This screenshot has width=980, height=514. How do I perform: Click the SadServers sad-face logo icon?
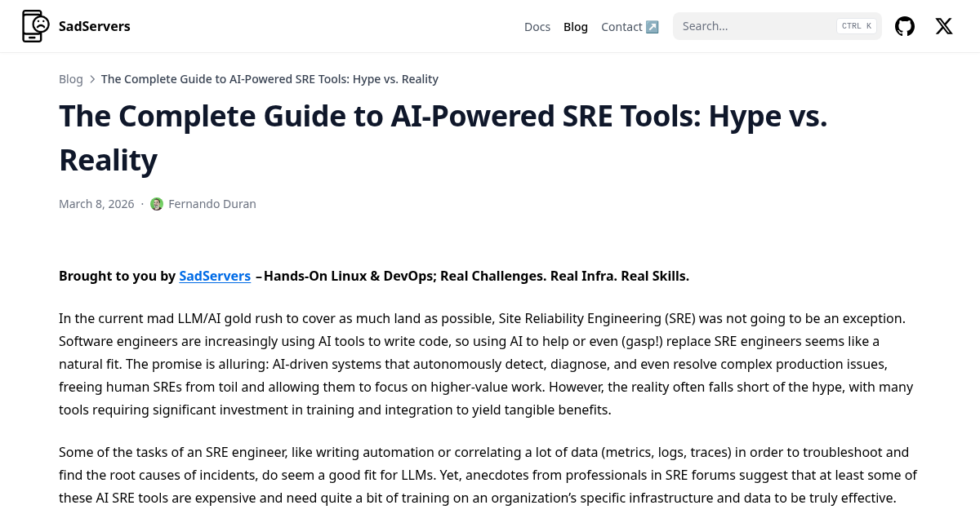coord(36,26)
